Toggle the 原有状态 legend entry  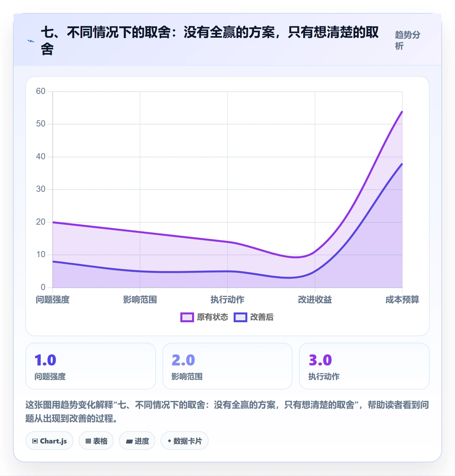[x=204, y=317]
